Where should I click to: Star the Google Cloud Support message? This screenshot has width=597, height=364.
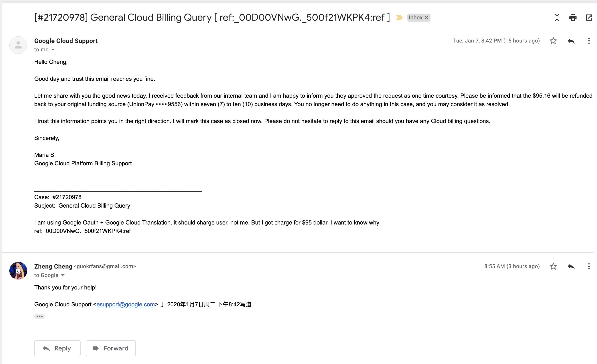tap(553, 41)
